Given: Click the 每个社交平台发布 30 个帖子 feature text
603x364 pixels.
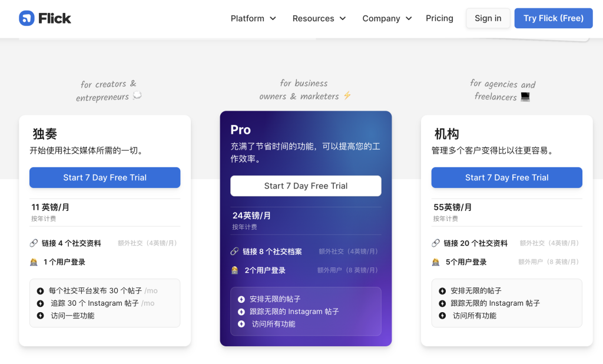Looking at the screenshot, I should [95, 291].
